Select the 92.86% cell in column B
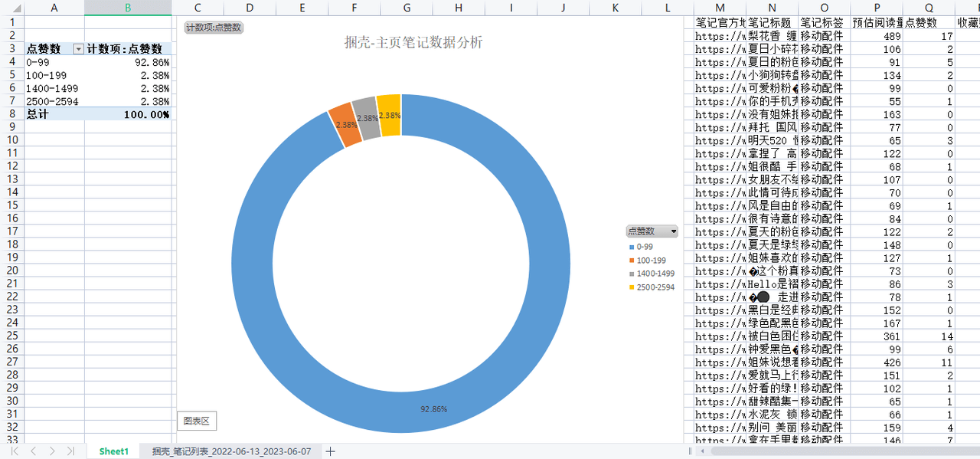 (128, 62)
